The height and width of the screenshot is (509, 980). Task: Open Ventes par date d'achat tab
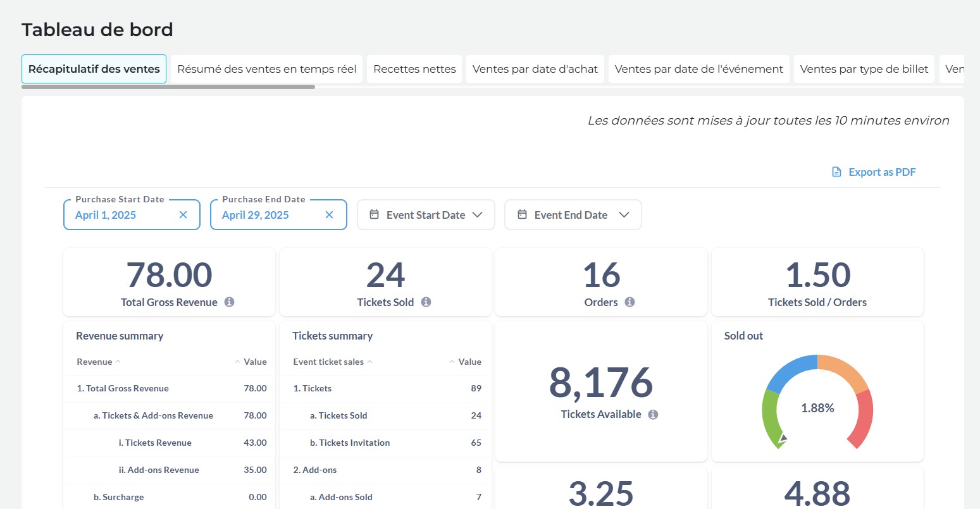[x=535, y=69]
